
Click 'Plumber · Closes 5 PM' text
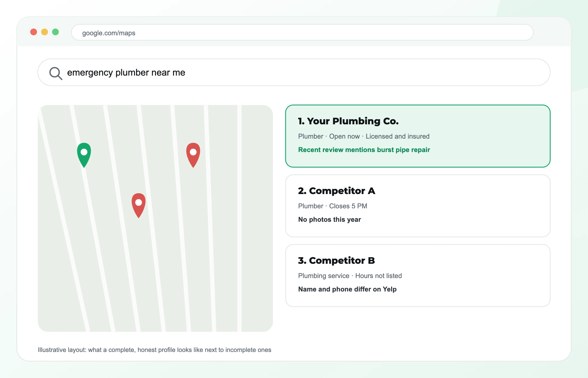point(333,206)
